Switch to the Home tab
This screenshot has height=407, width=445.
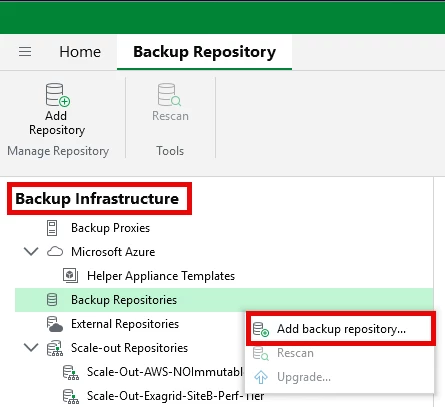click(80, 52)
